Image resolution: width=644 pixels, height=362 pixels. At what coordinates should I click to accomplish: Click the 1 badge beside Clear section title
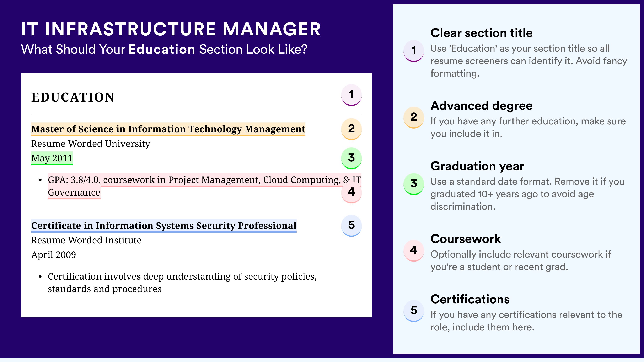tap(413, 51)
